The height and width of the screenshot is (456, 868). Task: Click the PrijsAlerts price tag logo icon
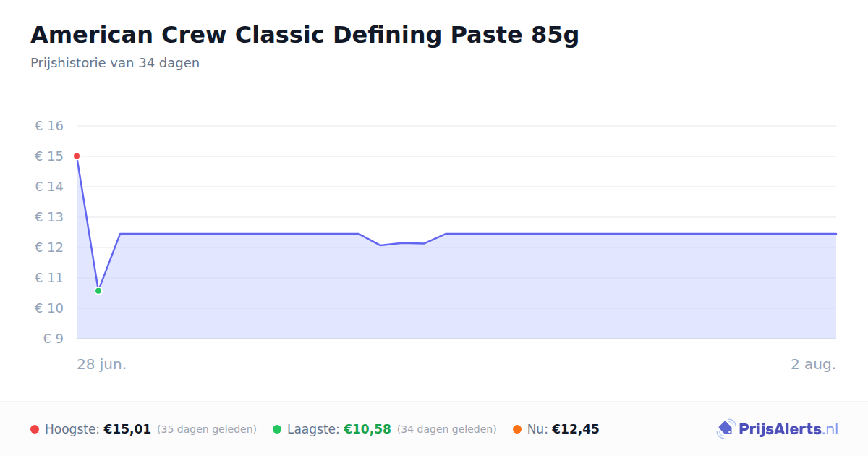[x=726, y=429]
